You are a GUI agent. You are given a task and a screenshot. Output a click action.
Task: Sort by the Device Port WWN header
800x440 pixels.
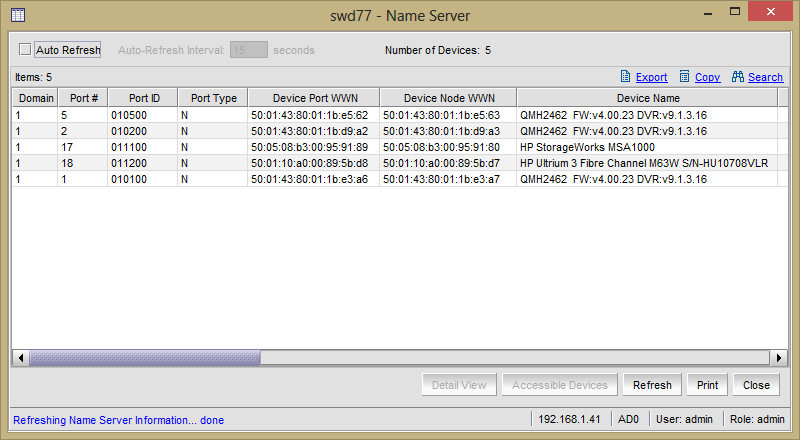pyautogui.click(x=315, y=98)
